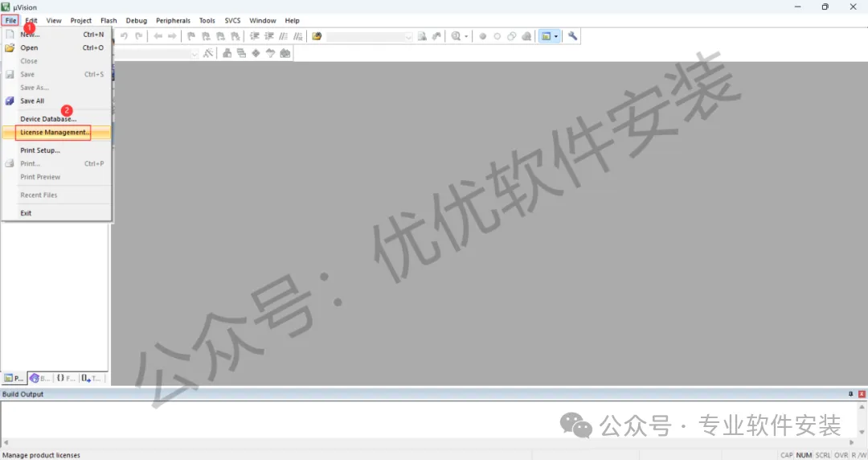Open the window layout dropdown arrow
The height and width of the screenshot is (460, 868).
point(556,36)
